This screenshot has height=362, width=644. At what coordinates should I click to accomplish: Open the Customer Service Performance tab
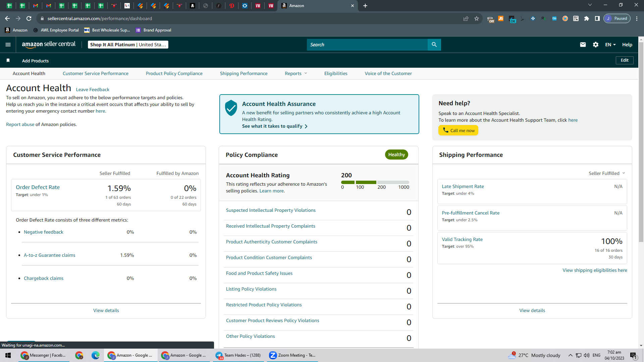96,73
